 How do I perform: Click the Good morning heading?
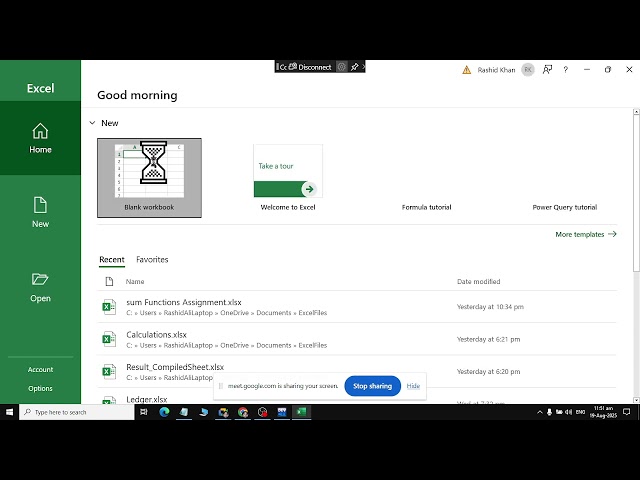pyautogui.click(x=137, y=95)
